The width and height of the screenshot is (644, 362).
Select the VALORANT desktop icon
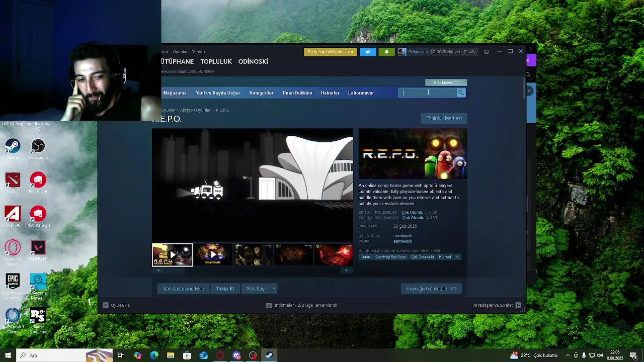(38, 251)
